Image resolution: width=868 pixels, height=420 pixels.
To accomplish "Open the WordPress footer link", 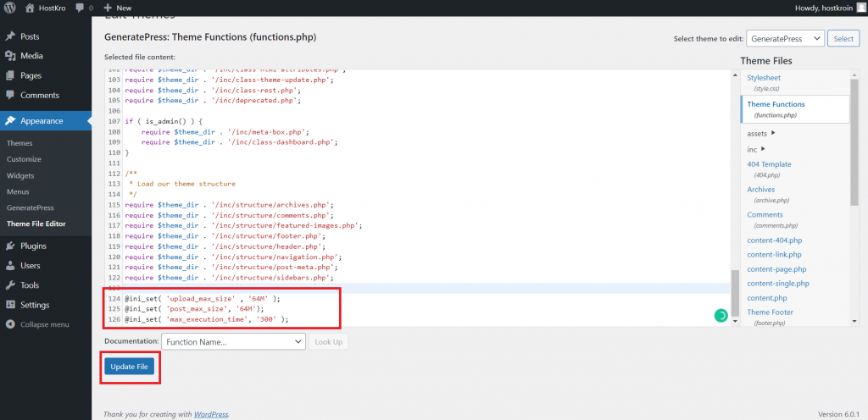I will pos(210,414).
